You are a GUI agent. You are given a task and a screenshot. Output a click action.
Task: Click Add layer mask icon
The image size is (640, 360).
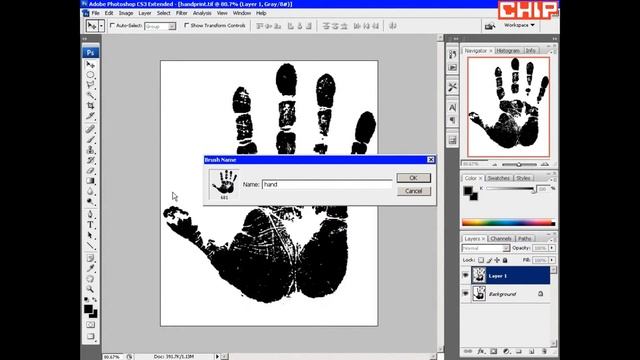pos(493,351)
